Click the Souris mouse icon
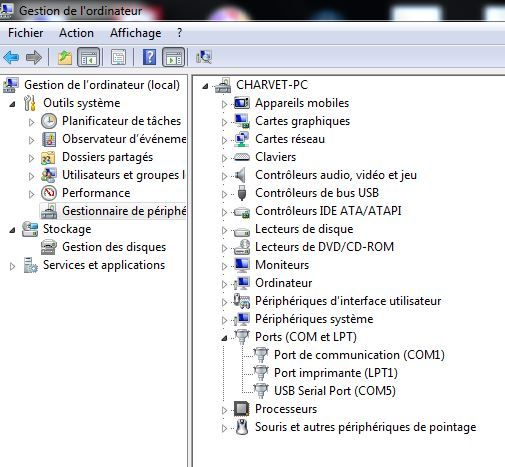The image size is (505, 467). click(242, 427)
